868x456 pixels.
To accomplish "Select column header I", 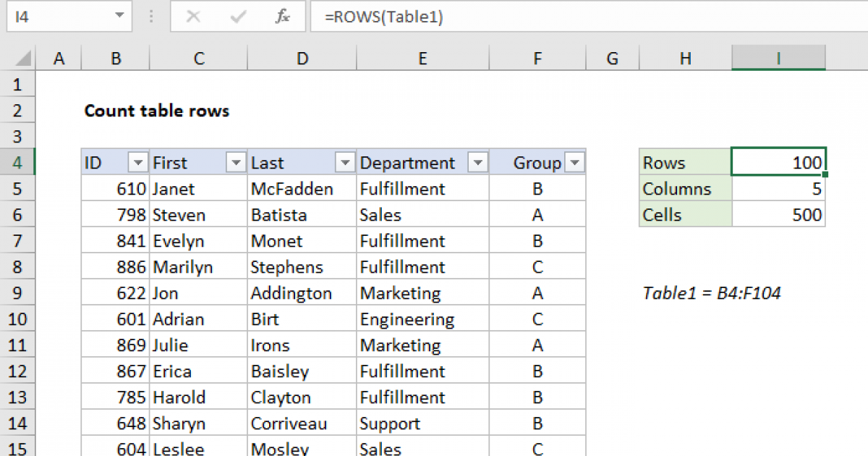I will coord(778,59).
